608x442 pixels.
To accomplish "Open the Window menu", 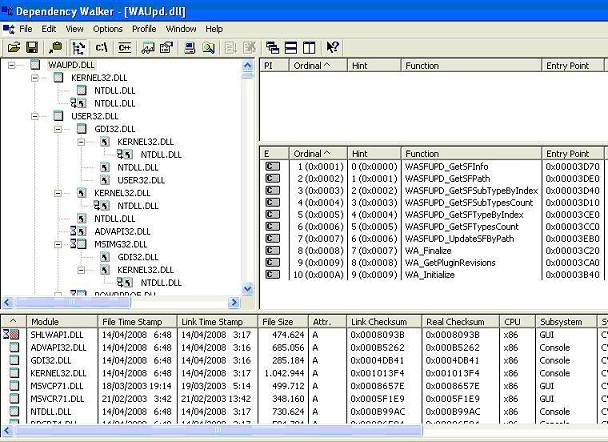I will tap(181, 29).
